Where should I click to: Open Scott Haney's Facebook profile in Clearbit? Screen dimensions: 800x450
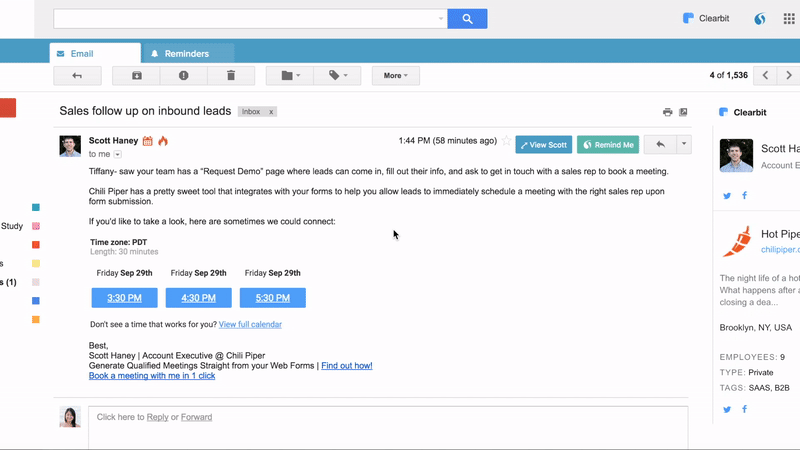[744, 195]
